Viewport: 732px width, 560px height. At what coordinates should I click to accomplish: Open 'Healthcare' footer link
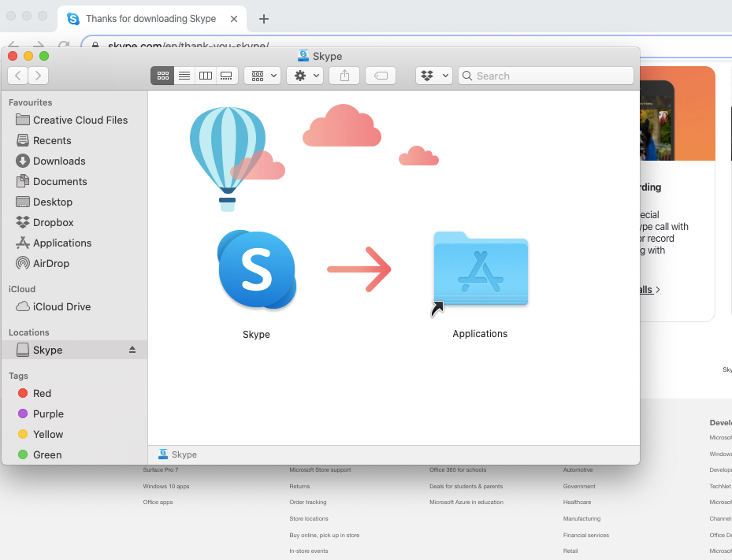577,503
